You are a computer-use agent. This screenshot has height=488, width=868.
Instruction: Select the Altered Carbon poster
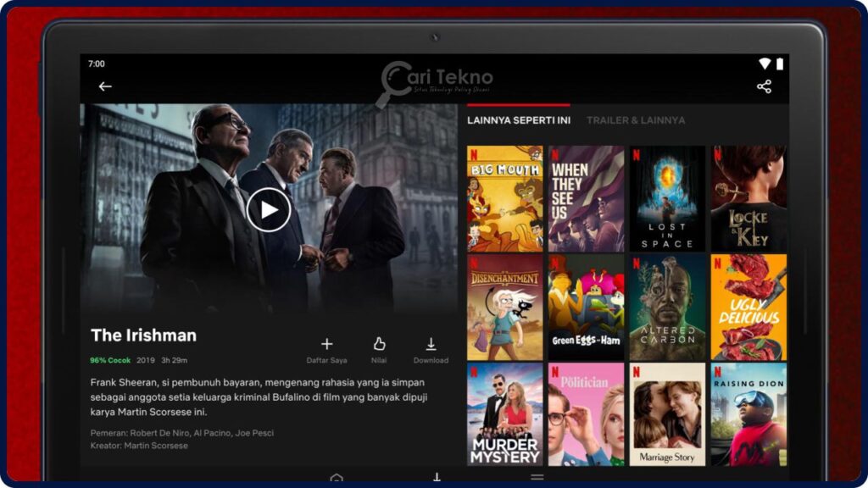tap(668, 307)
